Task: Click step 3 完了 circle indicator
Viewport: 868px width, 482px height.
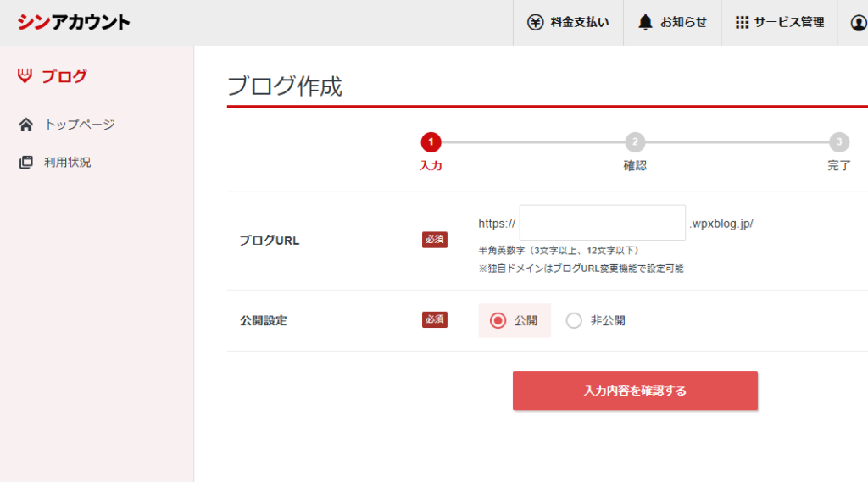Action: point(838,142)
